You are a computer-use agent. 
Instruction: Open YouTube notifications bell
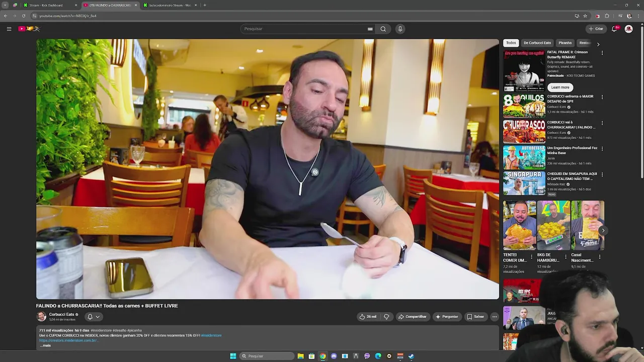(614, 29)
